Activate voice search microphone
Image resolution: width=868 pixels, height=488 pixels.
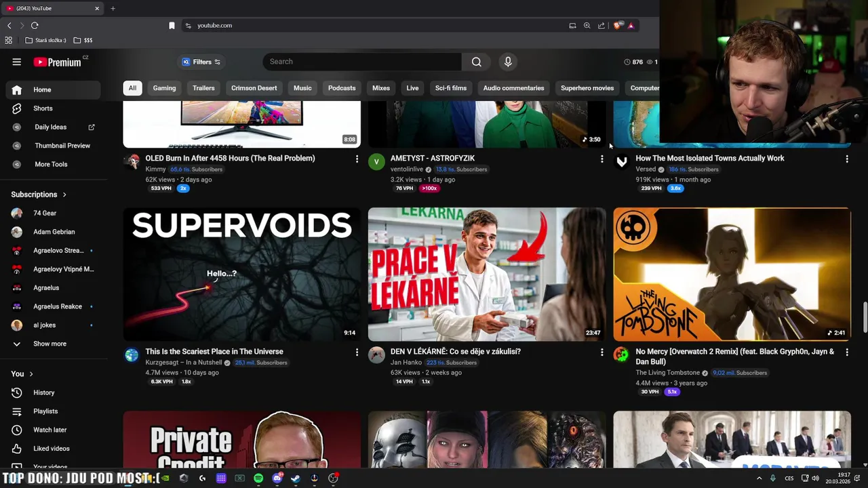508,62
